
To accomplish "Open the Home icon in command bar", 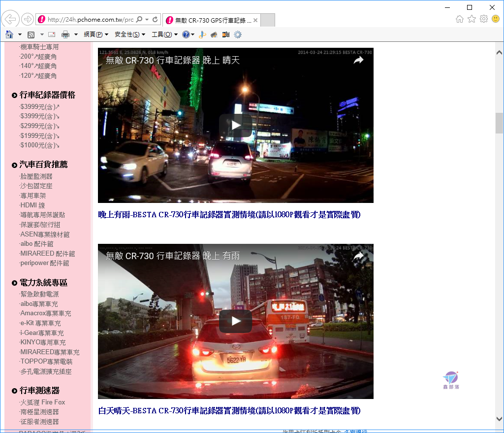I will pyautogui.click(x=9, y=34).
